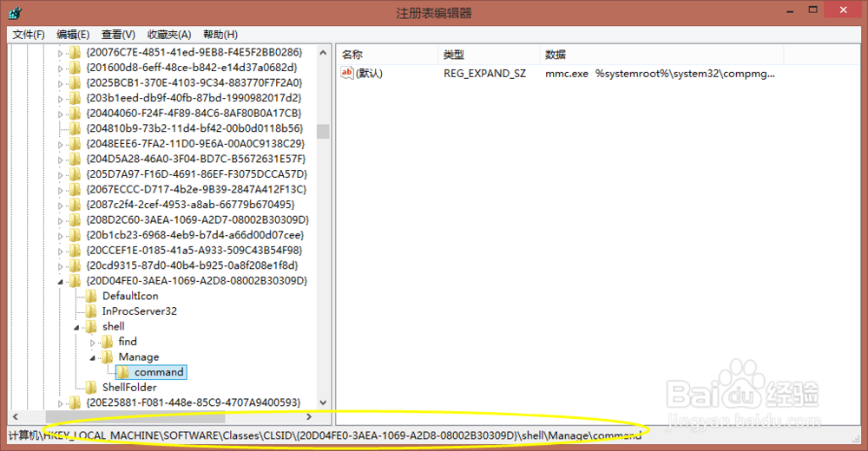This screenshot has width=868, height=451.
Task: Select folder icon of {201600d8-6eff-48ce-b842-e14d37a0682d}
Action: 75,68
